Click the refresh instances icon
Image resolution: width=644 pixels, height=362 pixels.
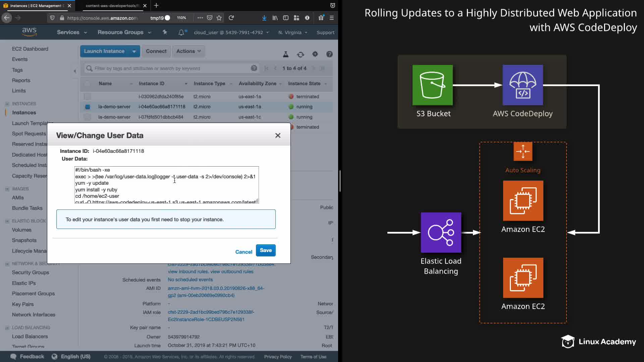pos(300,54)
